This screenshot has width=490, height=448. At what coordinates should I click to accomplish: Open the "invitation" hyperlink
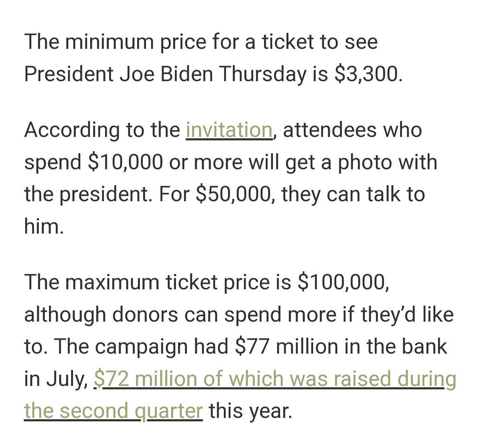(x=229, y=130)
